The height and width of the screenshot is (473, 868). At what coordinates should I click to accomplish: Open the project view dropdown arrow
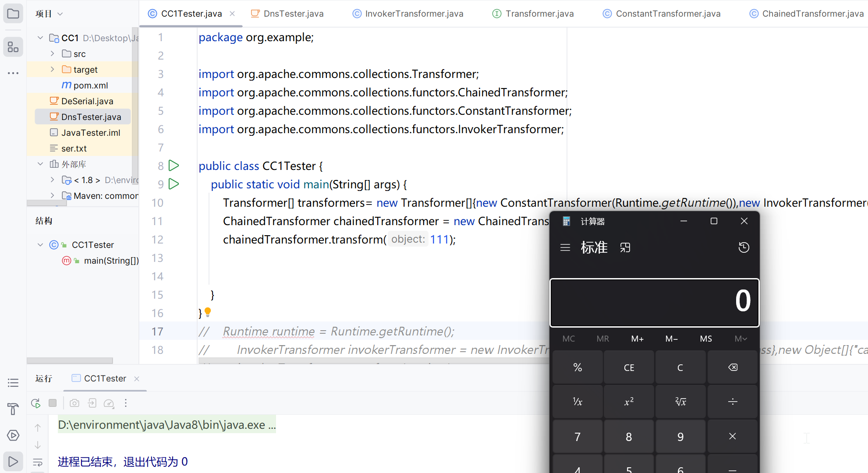(60, 14)
